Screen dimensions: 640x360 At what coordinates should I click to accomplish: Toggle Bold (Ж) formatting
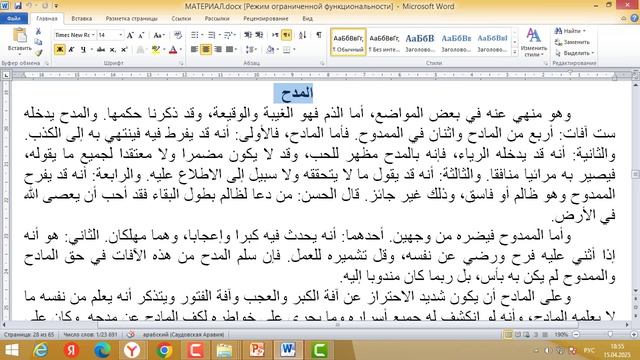pyautogui.click(x=60, y=50)
